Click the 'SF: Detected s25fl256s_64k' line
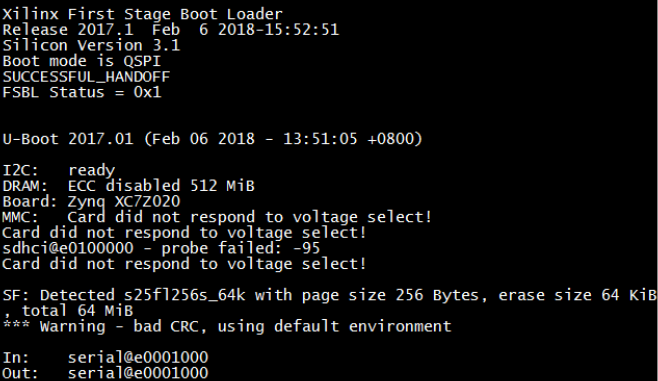Viewport: 658px width, 381px height. (329, 295)
